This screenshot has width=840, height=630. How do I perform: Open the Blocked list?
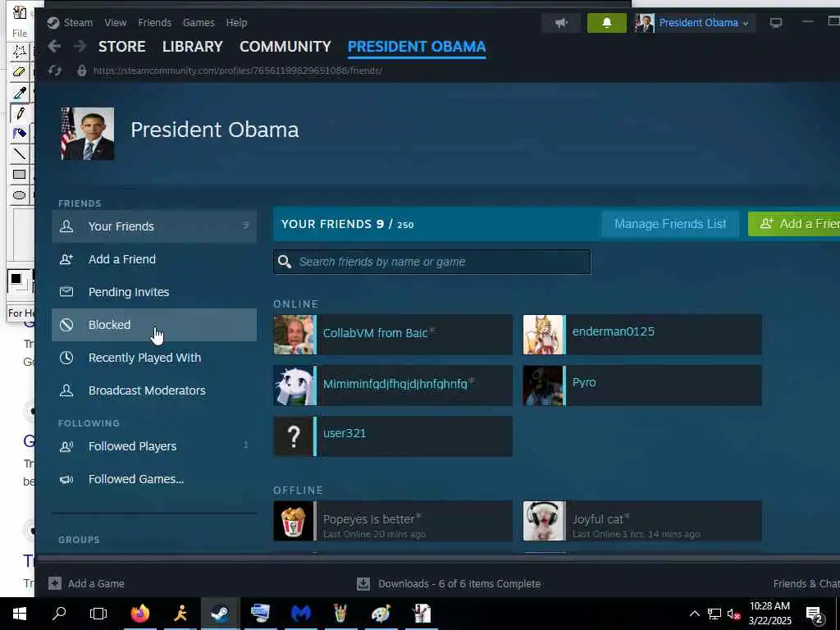pyautogui.click(x=154, y=325)
